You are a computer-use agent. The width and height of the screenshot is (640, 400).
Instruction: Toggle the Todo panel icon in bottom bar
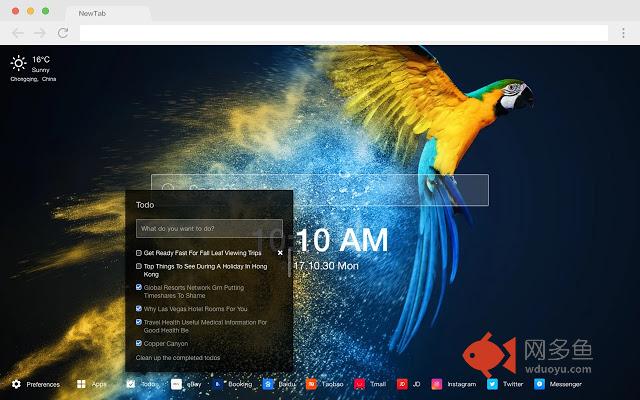point(131,384)
